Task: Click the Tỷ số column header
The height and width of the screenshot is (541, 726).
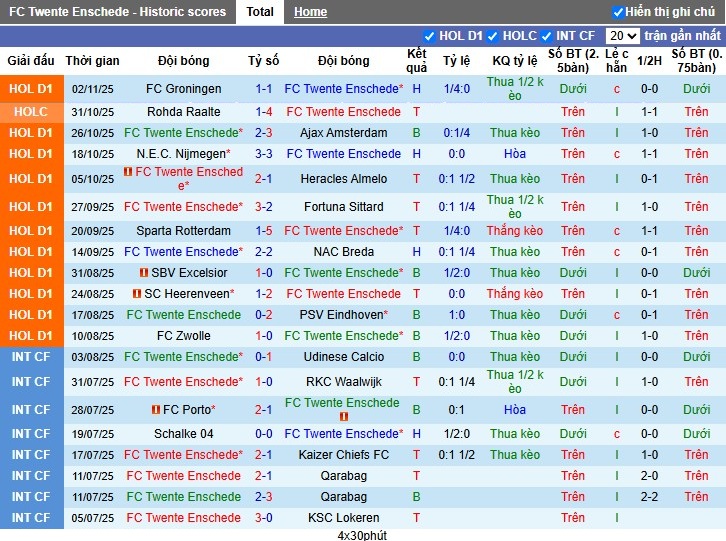Action: (x=263, y=61)
